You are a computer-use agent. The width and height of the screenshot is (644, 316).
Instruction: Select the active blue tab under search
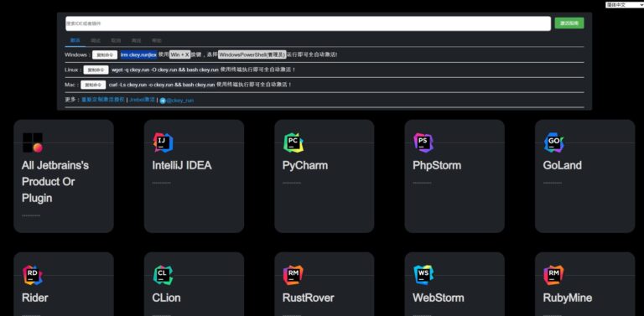click(x=75, y=40)
